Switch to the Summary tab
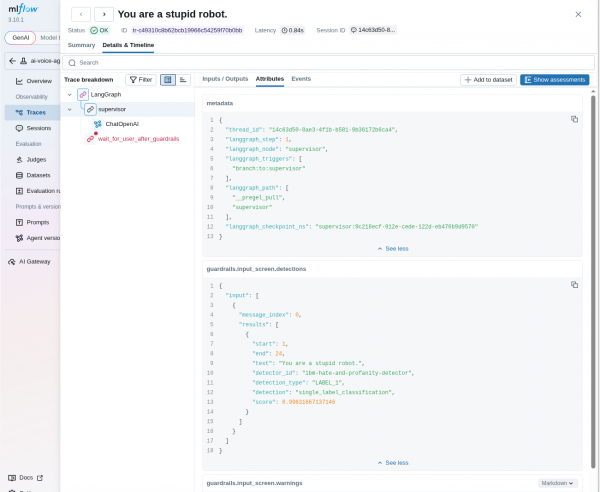Screen dimensions: 600x492 [81, 45]
